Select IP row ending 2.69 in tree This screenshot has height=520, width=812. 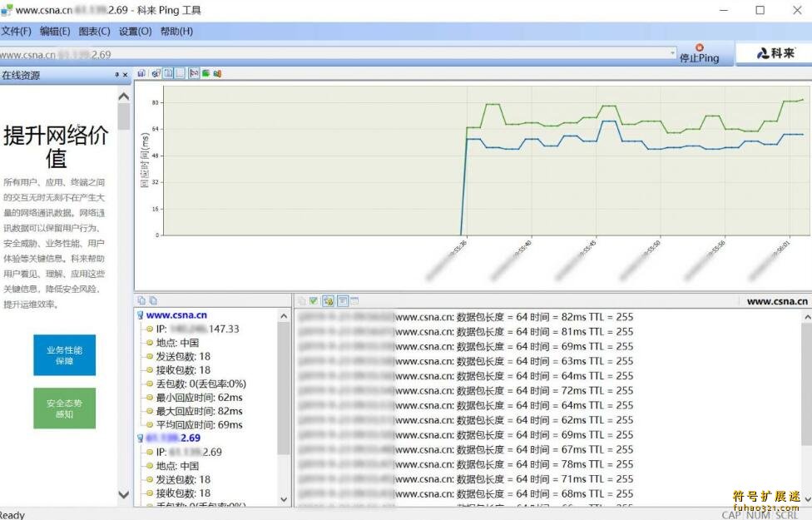point(189,452)
